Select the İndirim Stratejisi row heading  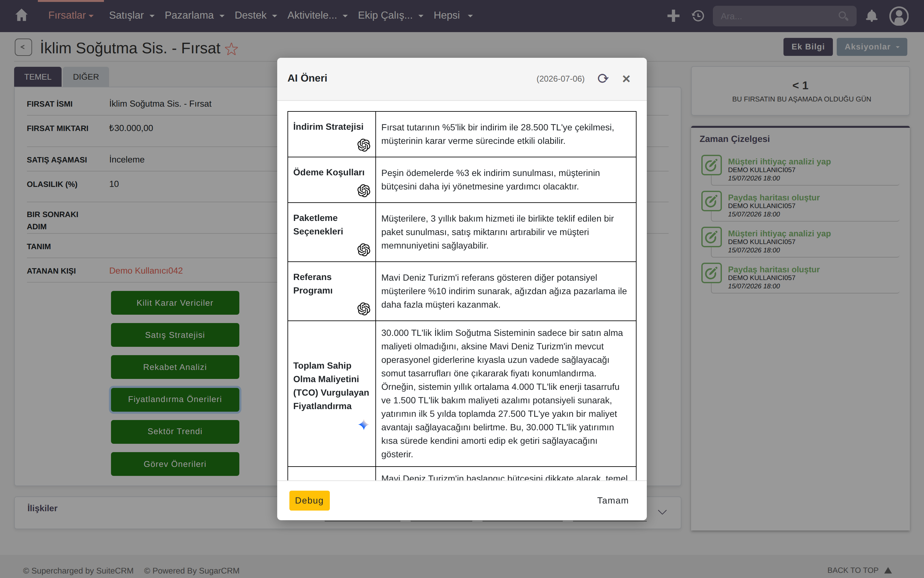tap(328, 127)
